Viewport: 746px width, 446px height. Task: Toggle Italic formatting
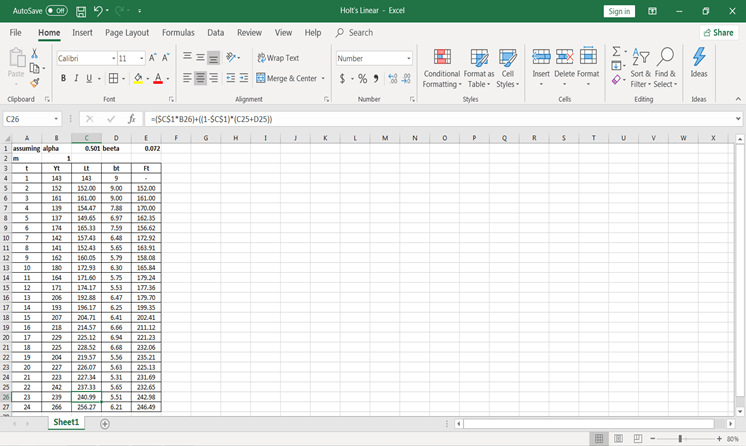point(76,79)
